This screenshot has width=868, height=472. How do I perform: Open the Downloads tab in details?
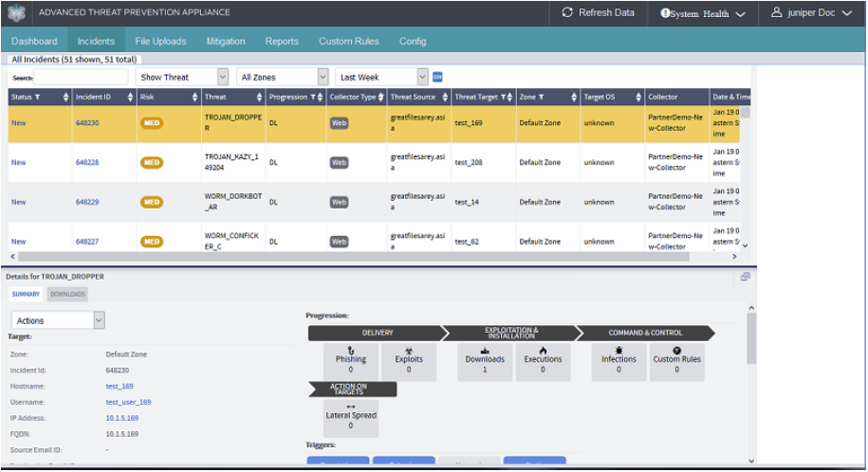point(67,294)
